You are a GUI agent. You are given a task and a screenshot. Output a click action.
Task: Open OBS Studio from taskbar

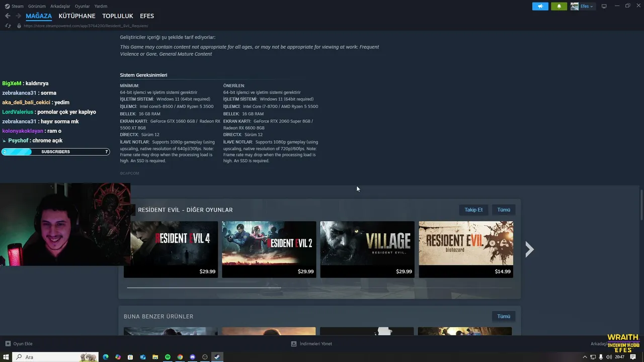point(205,357)
